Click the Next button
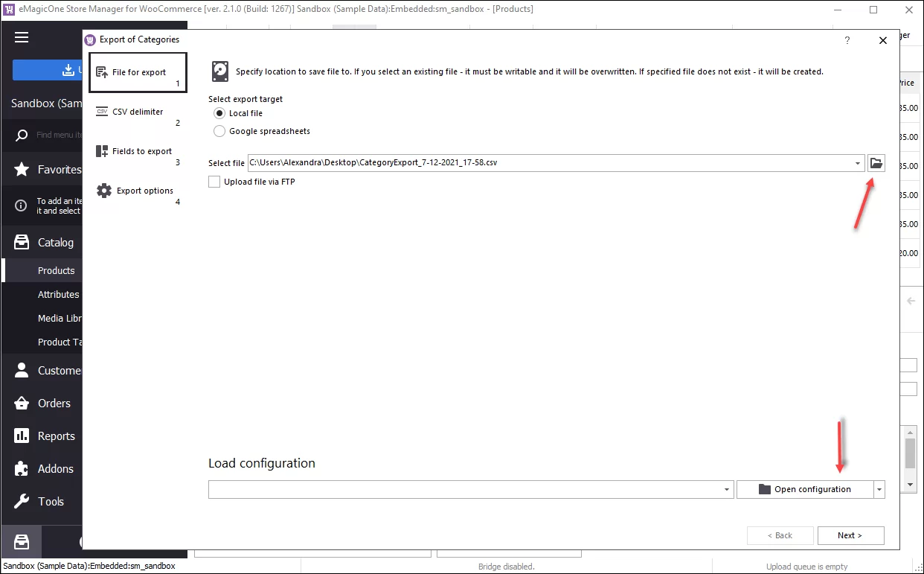 click(850, 535)
